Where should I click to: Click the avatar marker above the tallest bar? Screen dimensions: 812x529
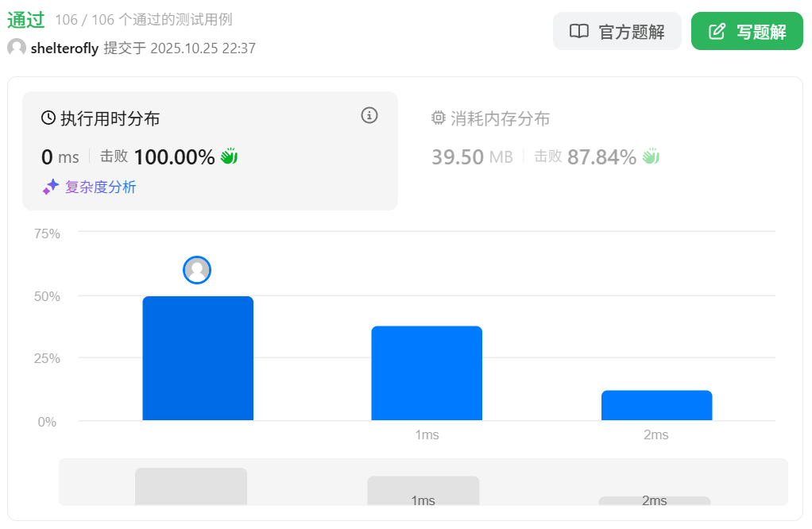click(x=197, y=270)
